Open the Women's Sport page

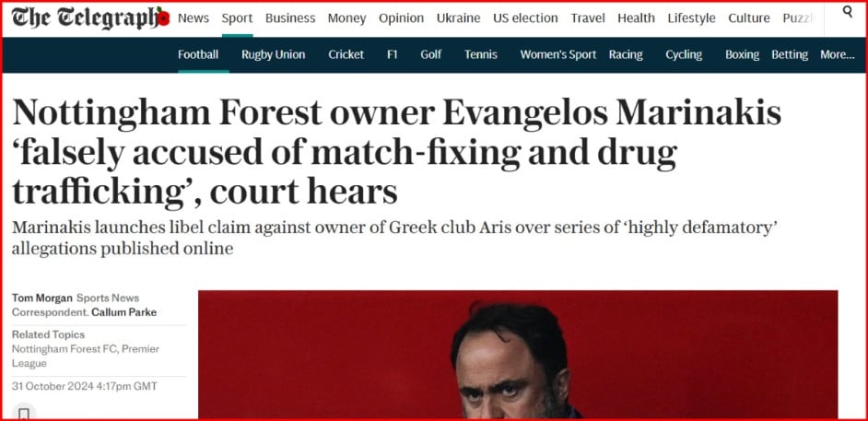pyautogui.click(x=557, y=54)
